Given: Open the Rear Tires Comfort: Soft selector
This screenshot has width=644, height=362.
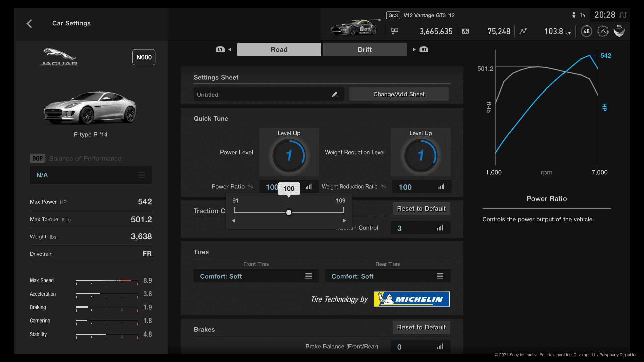Looking at the screenshot, I should click(388, 276).
